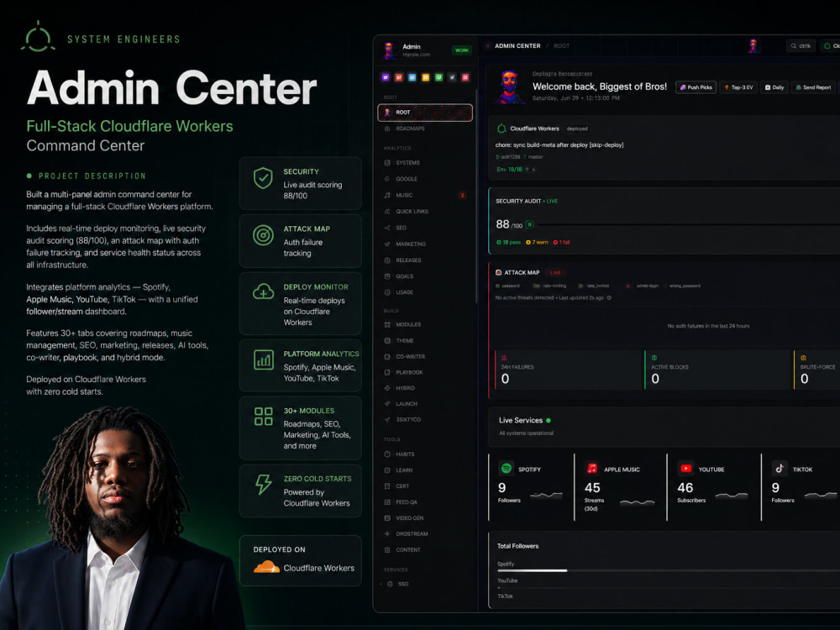Click the cloud icon on DEPLOY MONITOR feature card
This screenshot has height=630, width=840.
pos(263,292)
